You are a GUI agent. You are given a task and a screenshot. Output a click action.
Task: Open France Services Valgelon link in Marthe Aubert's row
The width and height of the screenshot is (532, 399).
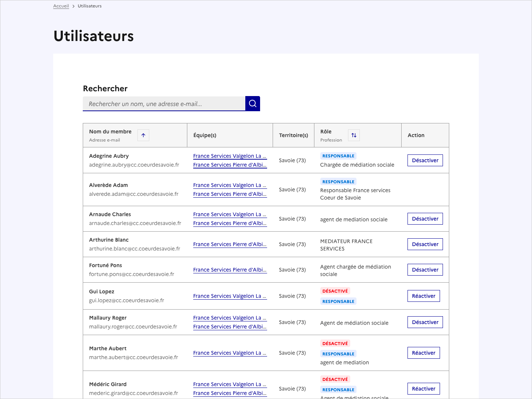coord(230,353)
